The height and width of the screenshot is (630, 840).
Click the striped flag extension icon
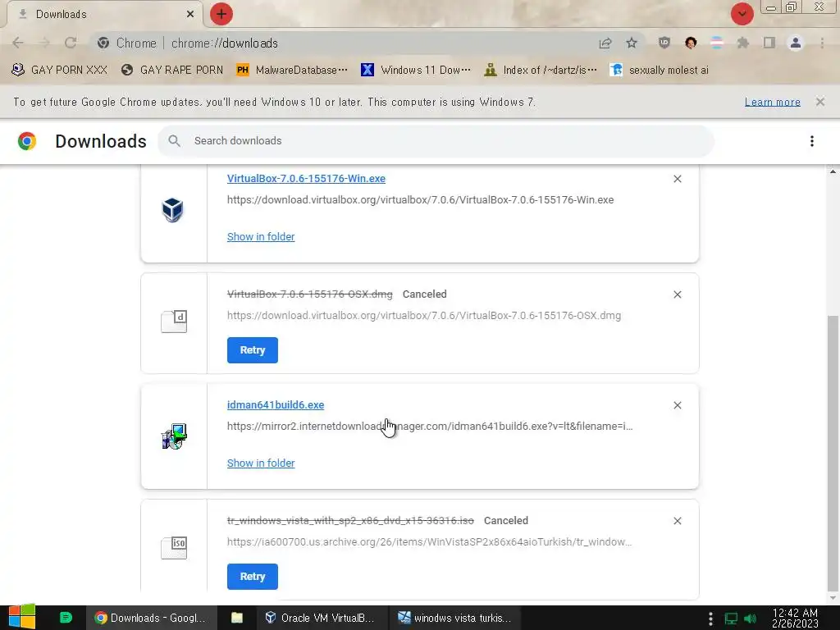click(x=717, y=43)
